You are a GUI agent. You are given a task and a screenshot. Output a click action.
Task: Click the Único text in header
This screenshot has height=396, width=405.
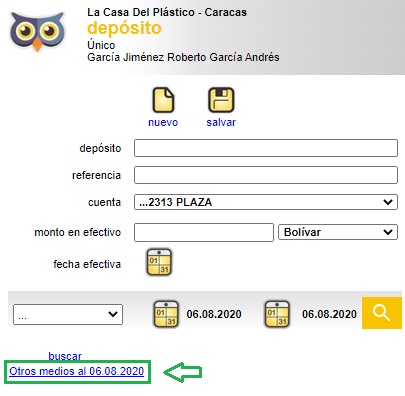[101, 45]
